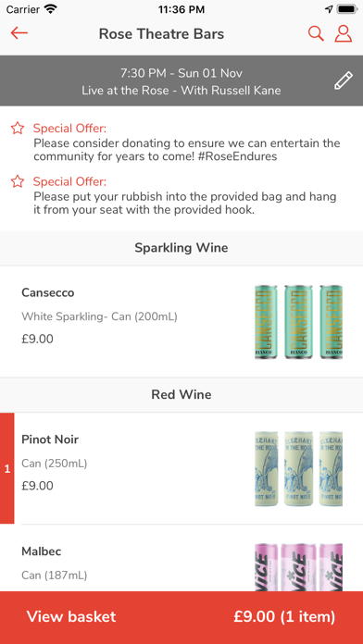Open the Cansecco can thumbnail
This screenshot has height=644, width=363.
click(x=298, y=322)
